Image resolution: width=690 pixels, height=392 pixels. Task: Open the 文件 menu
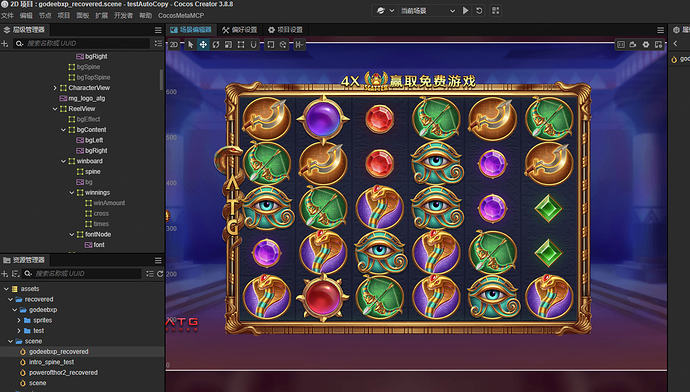coord(7,15)
